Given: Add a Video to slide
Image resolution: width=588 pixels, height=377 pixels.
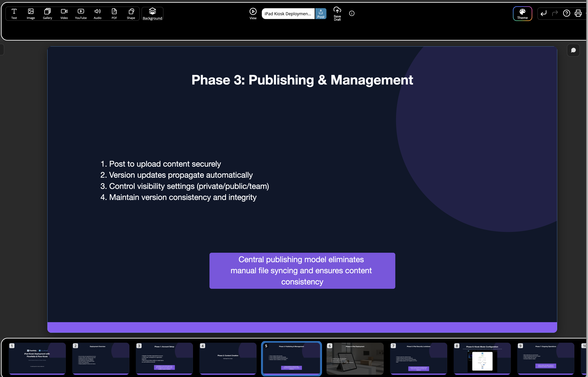Looking at the screenshot, I should (x=64, y=14).
